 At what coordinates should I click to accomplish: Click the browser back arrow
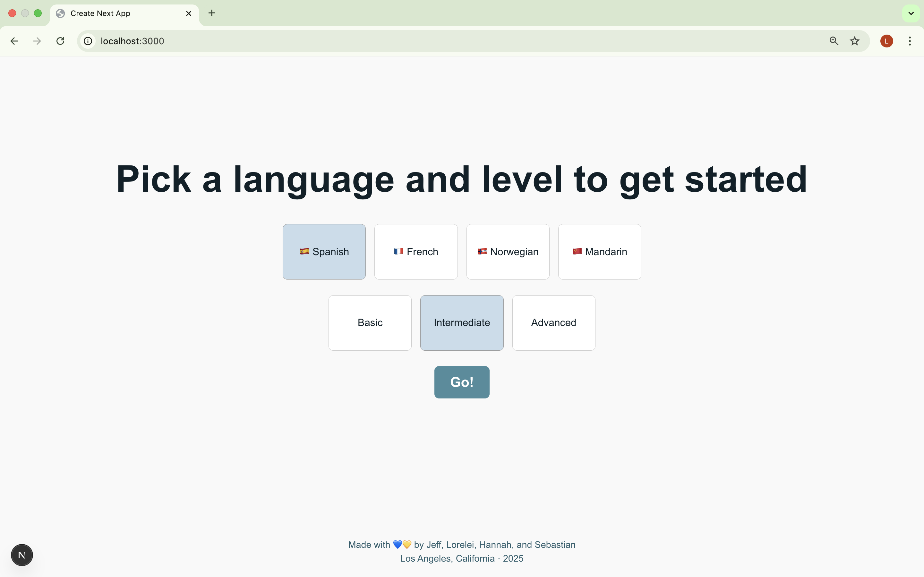pos(14,41)
